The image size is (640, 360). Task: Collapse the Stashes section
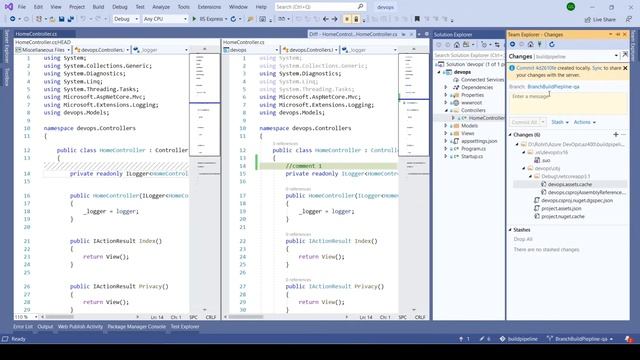click(510, 230)
